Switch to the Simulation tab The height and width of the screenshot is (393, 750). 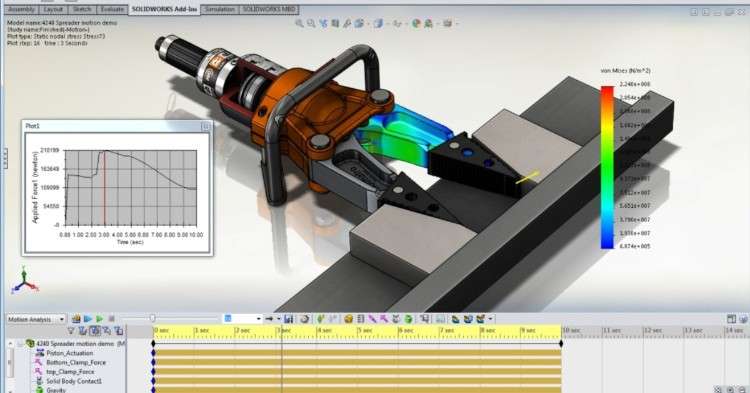tap(220, 9)
